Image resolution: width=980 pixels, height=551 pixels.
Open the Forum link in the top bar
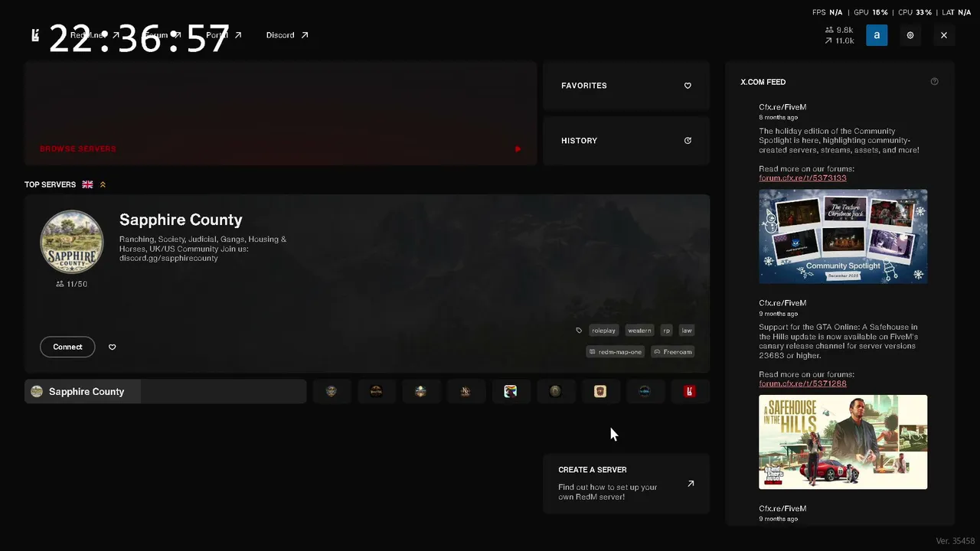162,35
